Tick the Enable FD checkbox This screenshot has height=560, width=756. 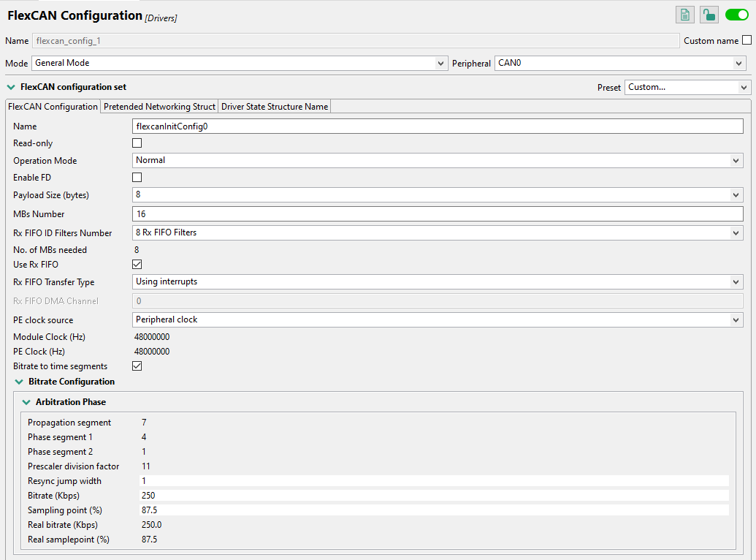[137, 177]
